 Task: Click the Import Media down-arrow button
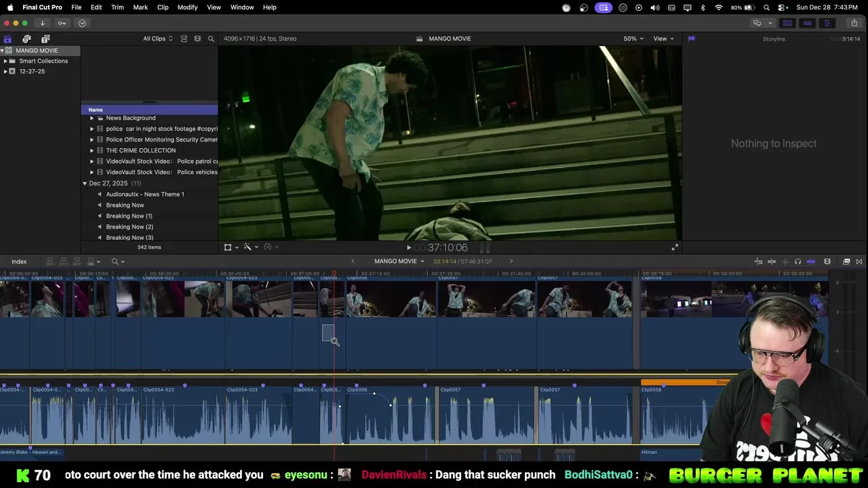(42, 23)
